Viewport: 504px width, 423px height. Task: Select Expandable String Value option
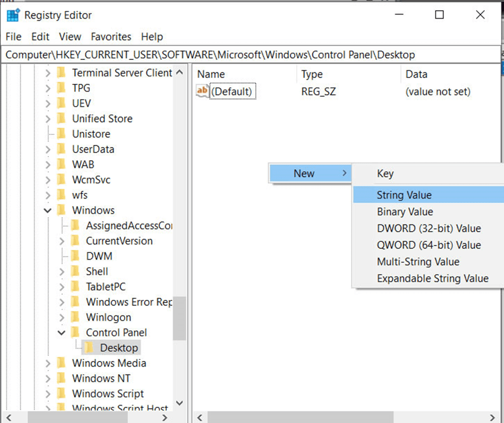pyautogui.click(x=432, y=279)
